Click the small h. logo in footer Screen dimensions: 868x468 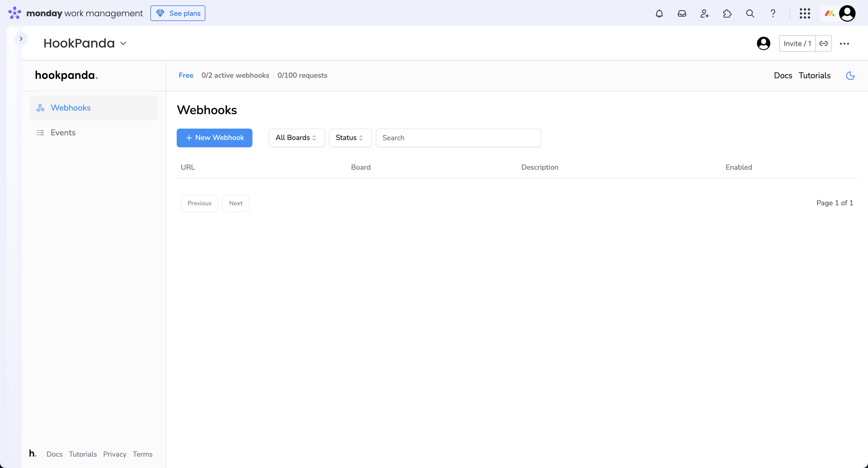pyautogui.click(x=33, y=454)
